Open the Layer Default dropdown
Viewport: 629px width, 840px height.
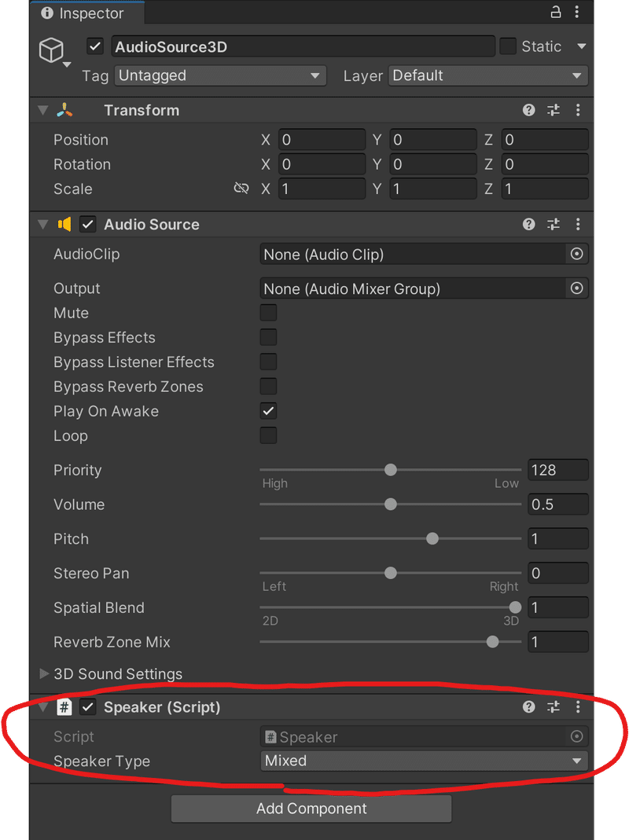tap(488, 75)
